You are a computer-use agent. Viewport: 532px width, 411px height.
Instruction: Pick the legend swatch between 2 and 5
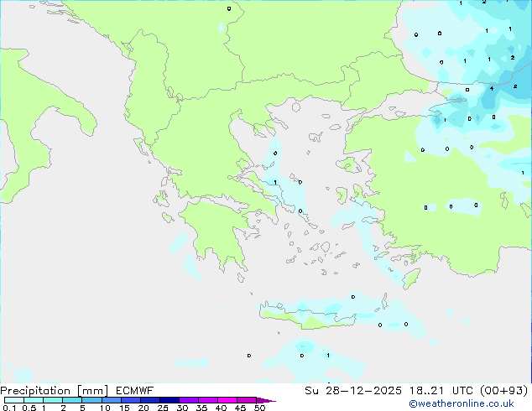pos(72,400)
